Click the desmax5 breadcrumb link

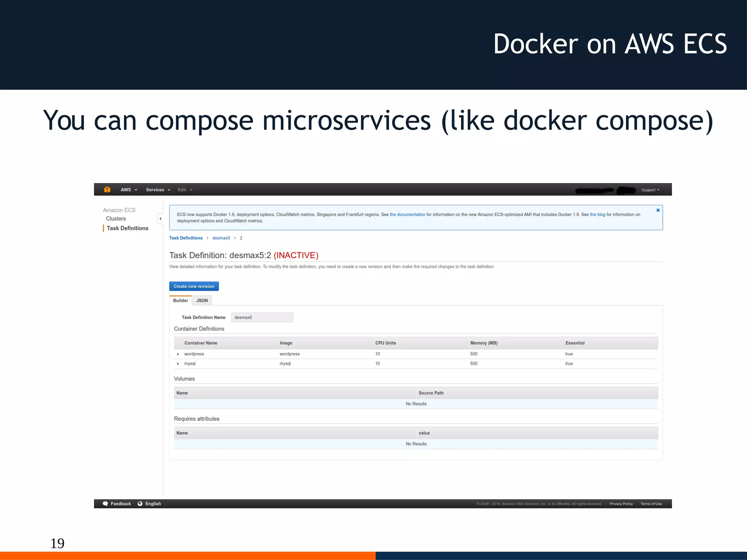pos(221,238)
